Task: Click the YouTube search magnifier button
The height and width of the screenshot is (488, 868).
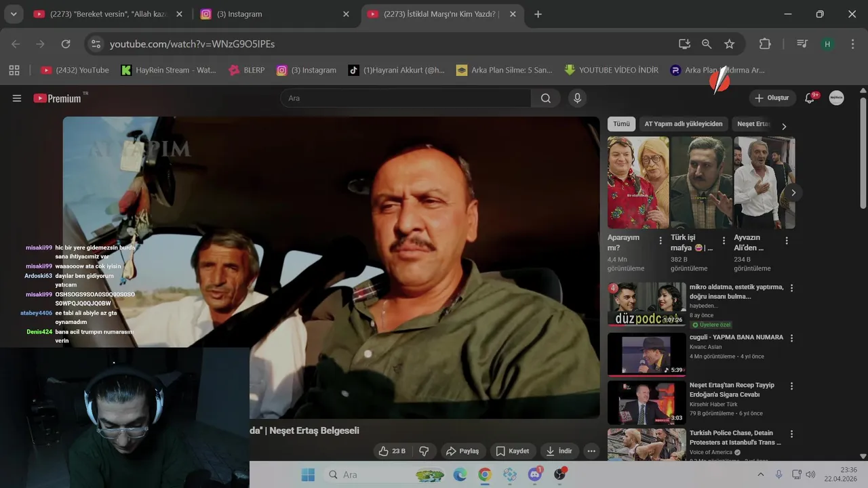Action: click(546, 98)
